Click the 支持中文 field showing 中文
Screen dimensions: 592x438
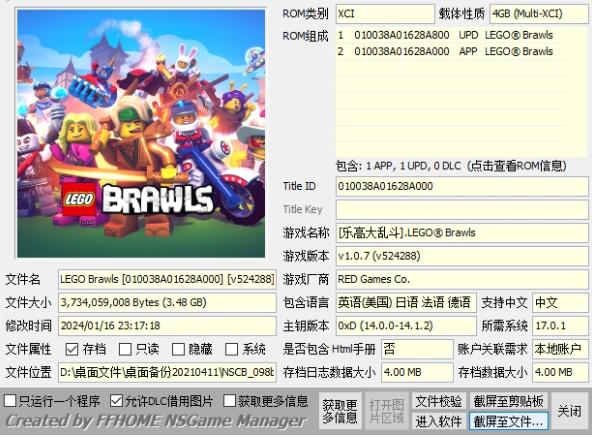[560, 303]
